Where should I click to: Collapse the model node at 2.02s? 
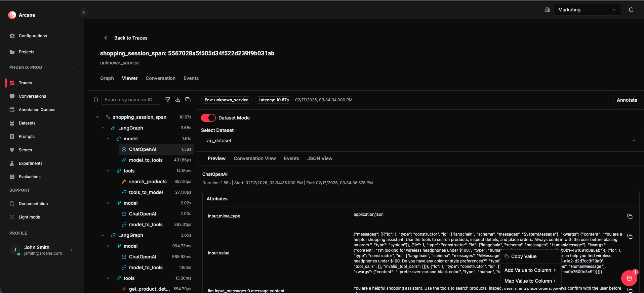pos(108,203)
